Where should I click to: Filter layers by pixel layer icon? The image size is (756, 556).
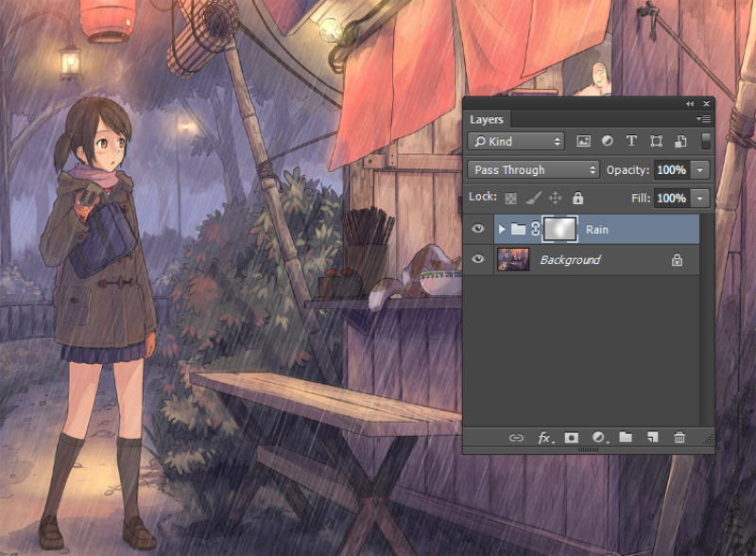[583, 142]
